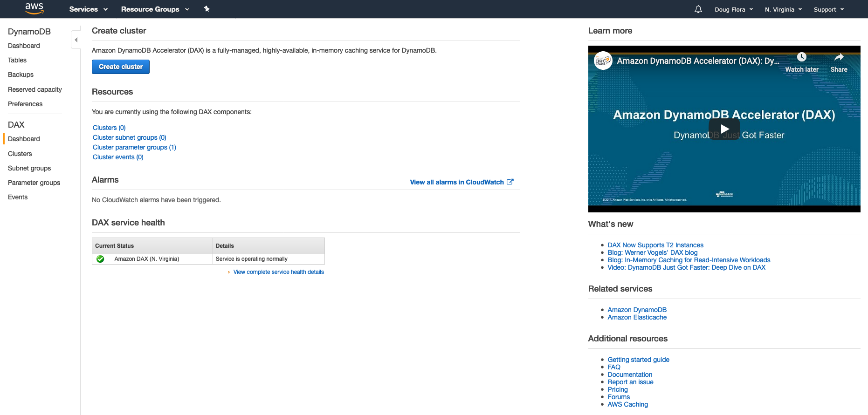This screenshot has width=868, height=415.
Task: Click the Current Status column header
Action: [x=152, y=245]
